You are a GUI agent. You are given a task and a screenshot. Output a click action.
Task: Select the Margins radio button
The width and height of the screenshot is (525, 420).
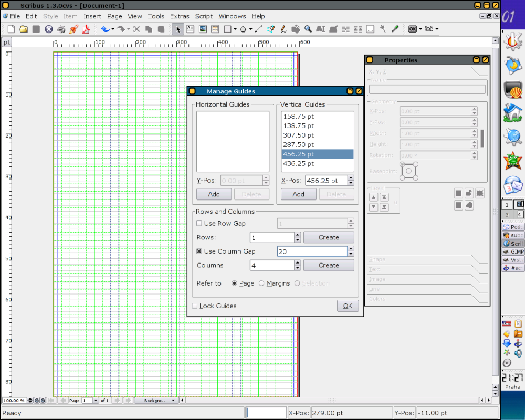(261, 283)
